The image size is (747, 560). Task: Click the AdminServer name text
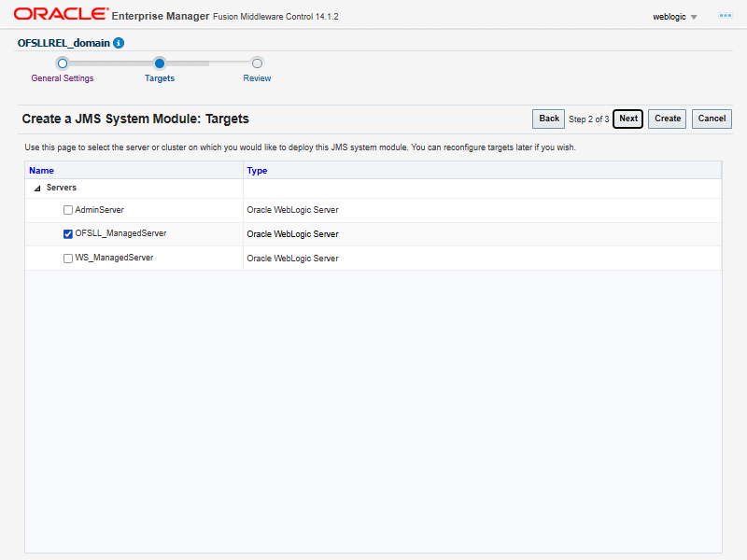point(99,209)
